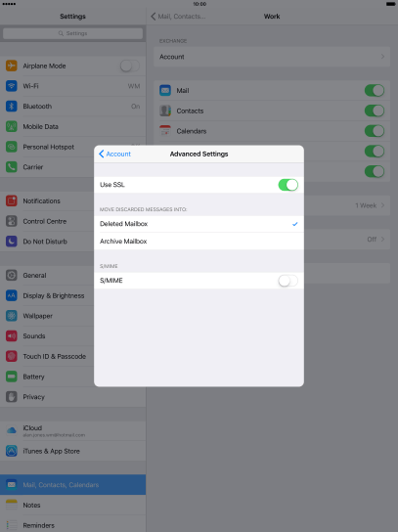398x532 pixels.
Task: Tap the Mail app icon in Work account
Action: click(165, 90)
